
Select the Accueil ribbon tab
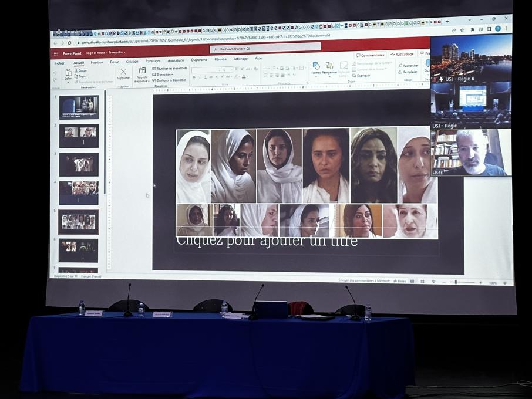pos(79,63)
